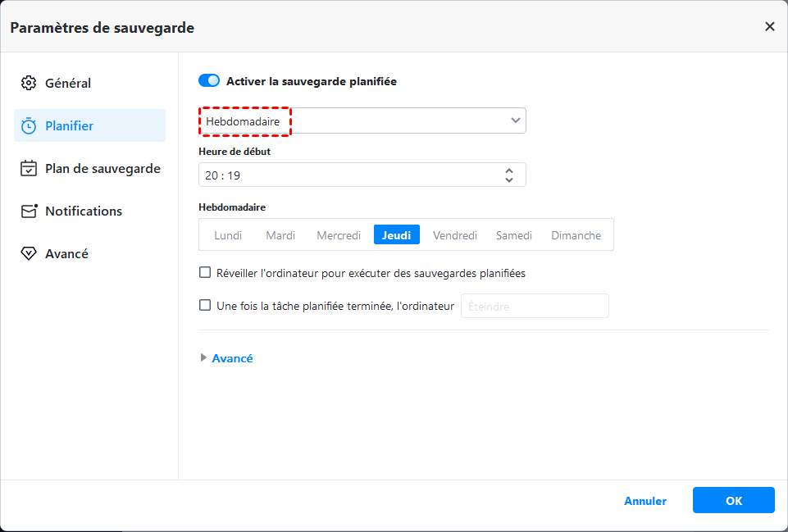Decrease start time with down arrow
Image resolution: width=788 pixels, height=532 pixels.
point(509,180)
